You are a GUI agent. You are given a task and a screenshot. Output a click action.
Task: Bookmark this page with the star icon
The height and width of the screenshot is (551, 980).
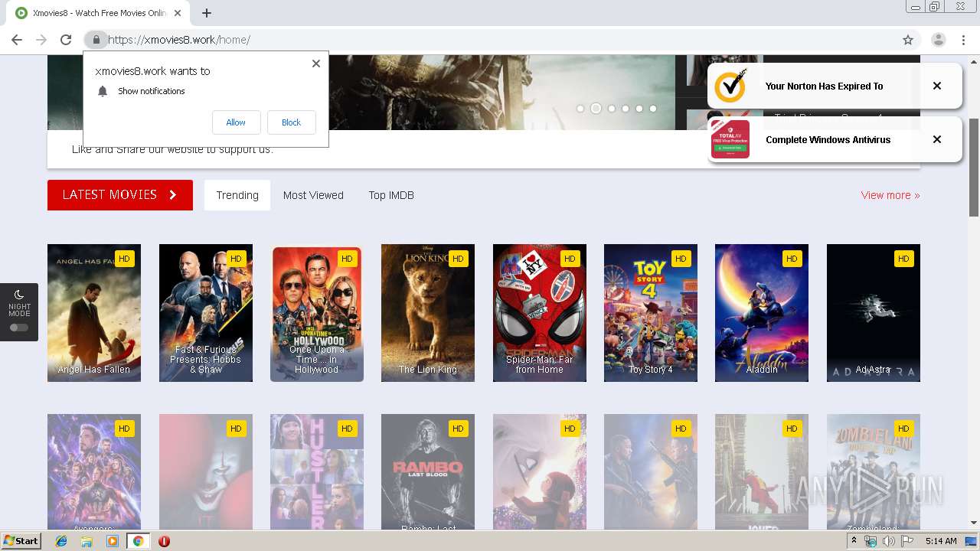(x=908, y=40)
